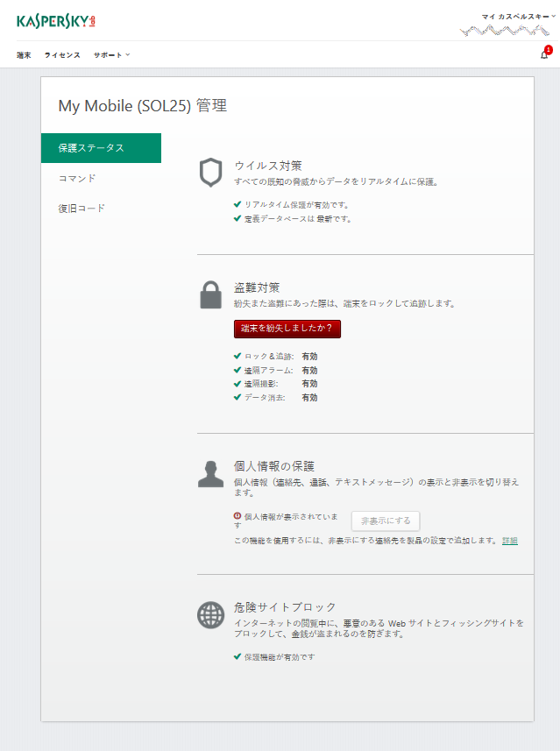Open the 復旧コード tab
The image size is (560, 751).
click(x=82, y=209)
